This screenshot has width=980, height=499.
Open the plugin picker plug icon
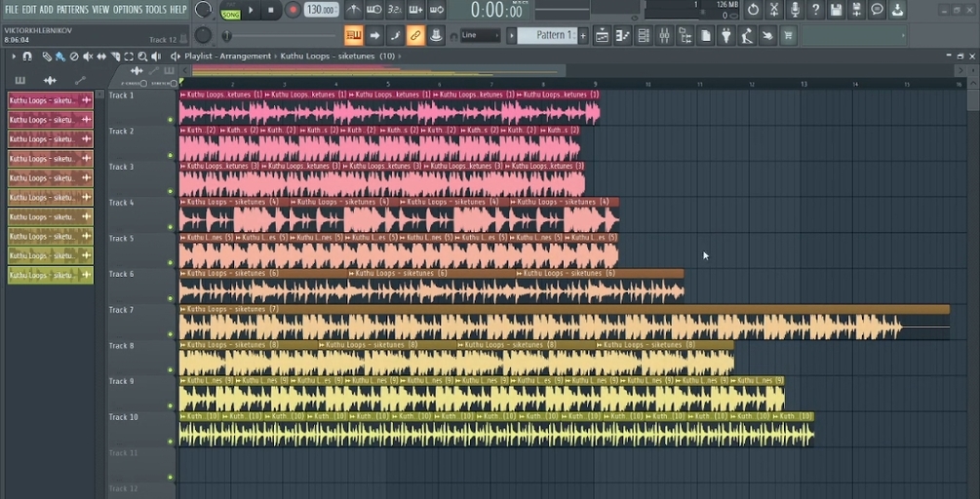[726, 36]
